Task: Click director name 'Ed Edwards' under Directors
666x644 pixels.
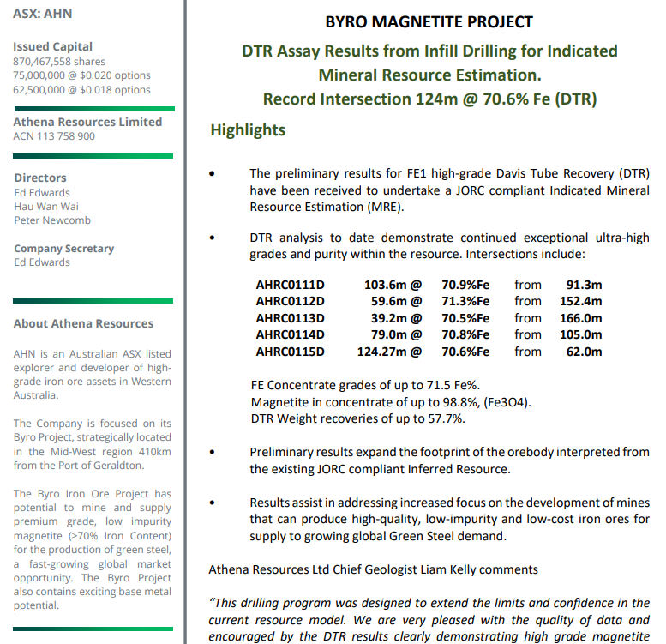Action: [42, 192]
